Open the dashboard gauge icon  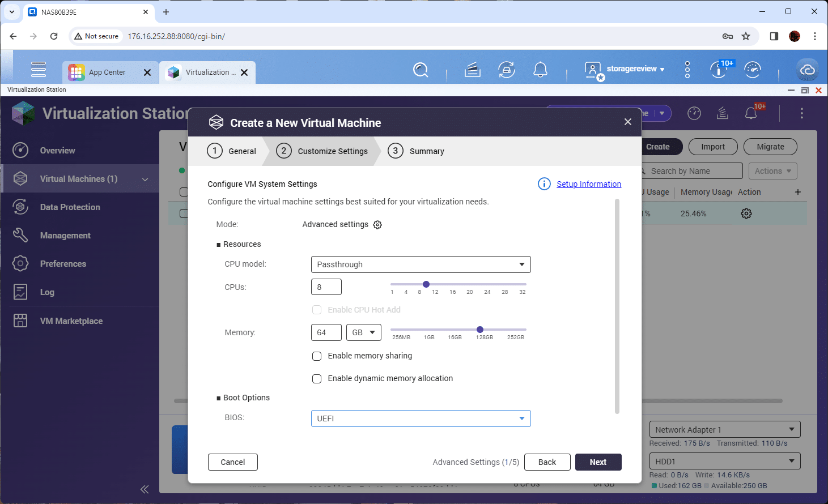(x=753, y=70)
